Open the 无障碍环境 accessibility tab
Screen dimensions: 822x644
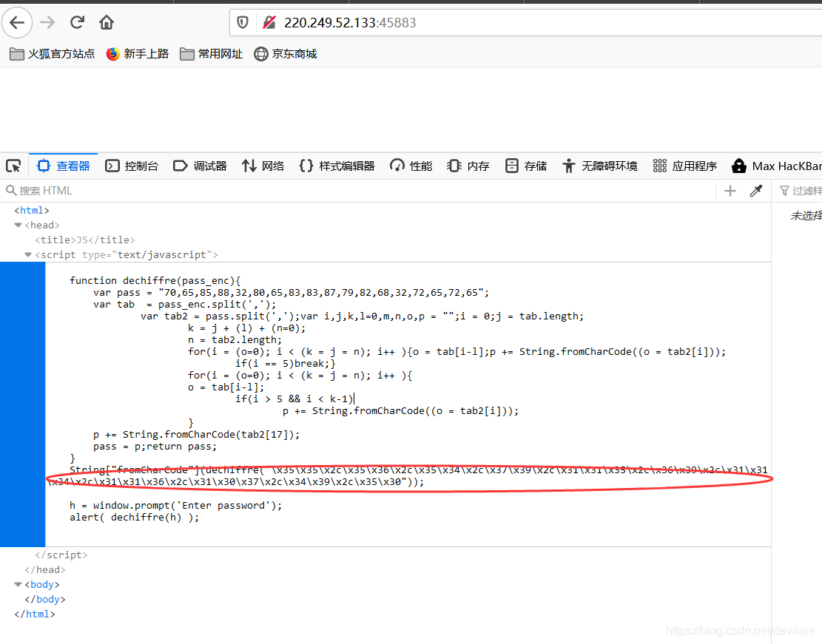point(600,166)
